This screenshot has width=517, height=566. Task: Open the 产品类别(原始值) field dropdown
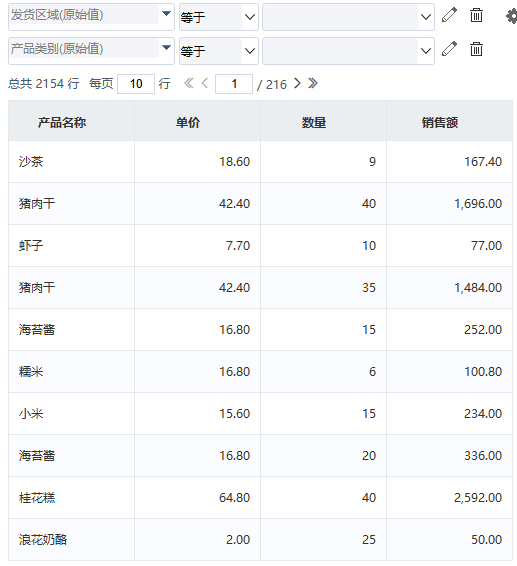coord(166,48)
